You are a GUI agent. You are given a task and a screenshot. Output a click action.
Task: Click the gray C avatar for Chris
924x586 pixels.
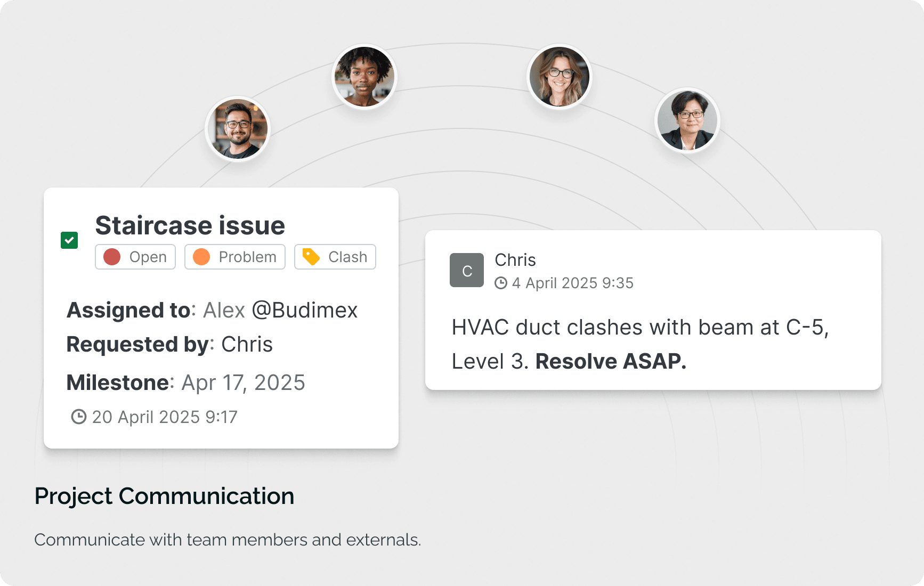tap(467, 270)
